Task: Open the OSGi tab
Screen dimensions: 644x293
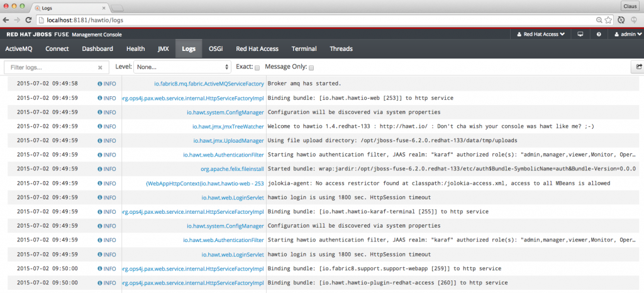Action: [x=216, y=48]
